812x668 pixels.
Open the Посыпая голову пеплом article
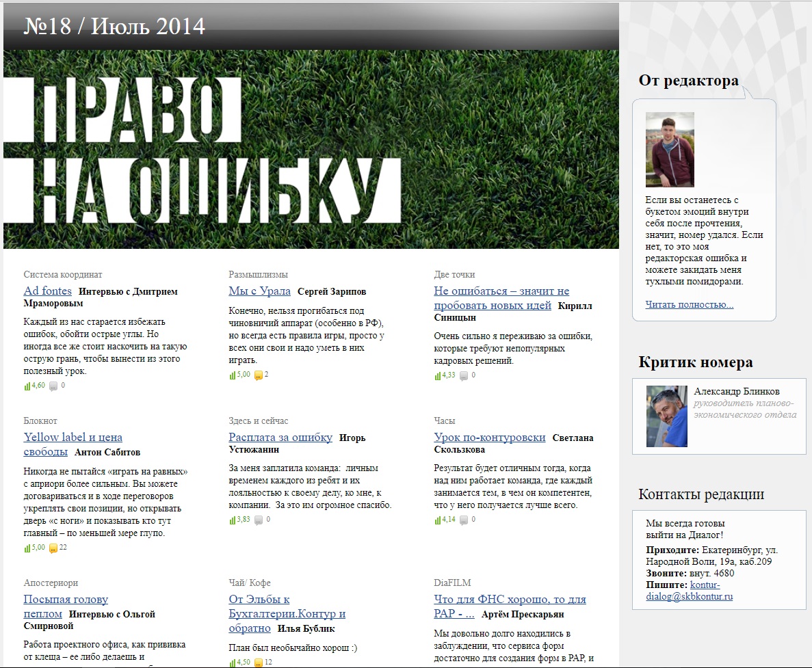[65, 600]
